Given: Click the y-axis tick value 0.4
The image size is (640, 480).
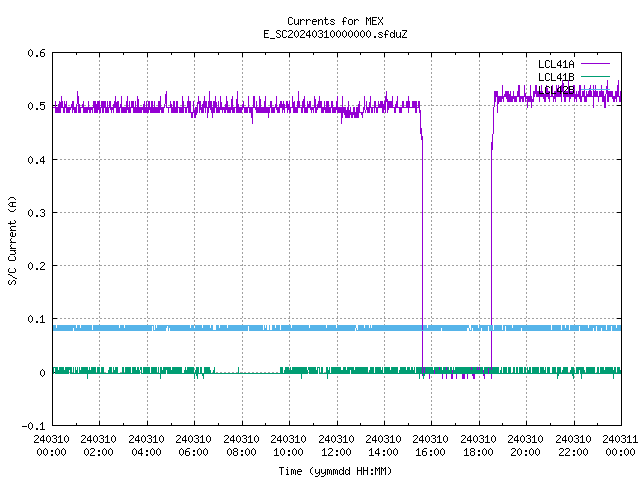Looking at the screenshot, I should tap(36, 160).
